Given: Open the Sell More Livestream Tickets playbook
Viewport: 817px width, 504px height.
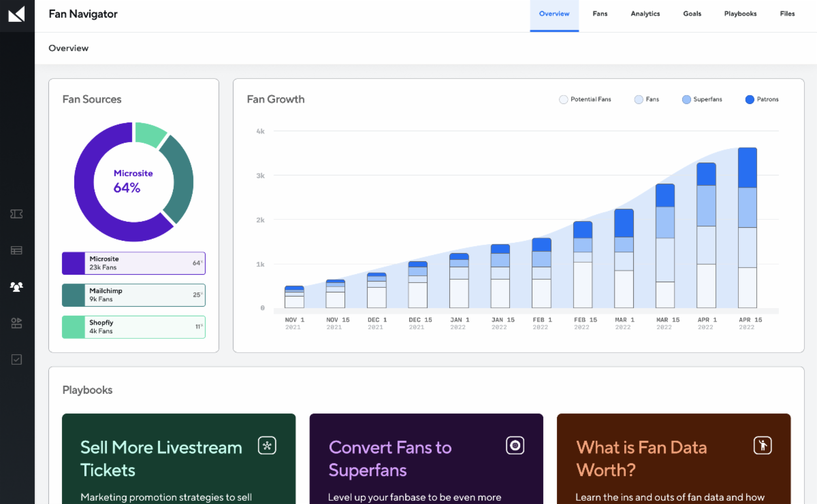Looking at the screenshot, I should click(179, 458).
